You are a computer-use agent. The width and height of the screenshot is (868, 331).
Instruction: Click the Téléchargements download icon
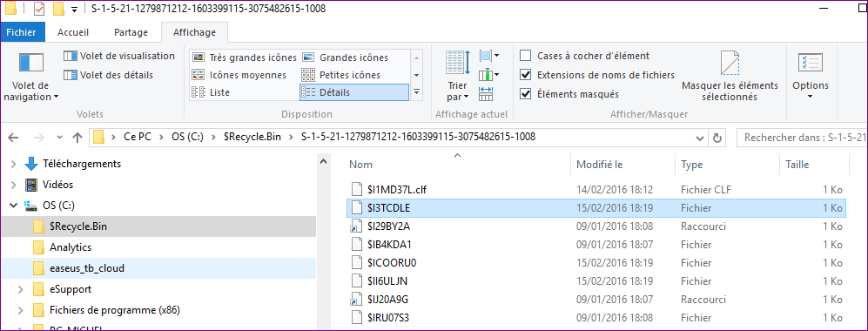[x=30, y=164]
